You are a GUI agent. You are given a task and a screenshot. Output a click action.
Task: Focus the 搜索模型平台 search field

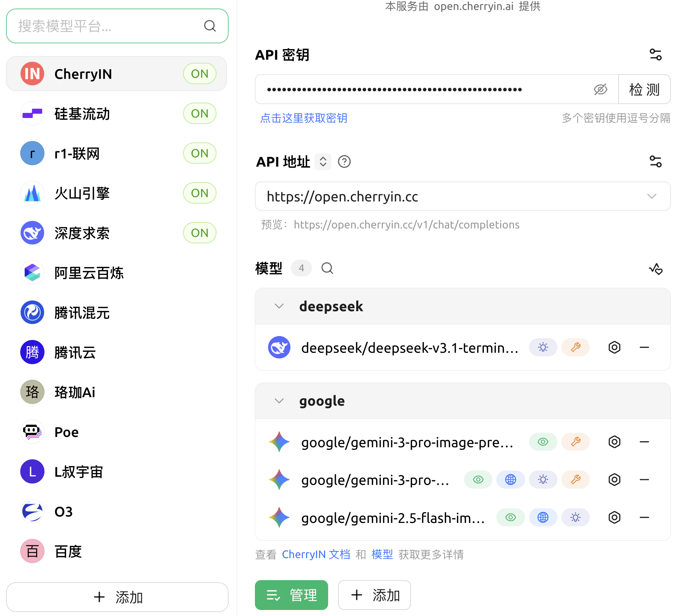point(117,26)
